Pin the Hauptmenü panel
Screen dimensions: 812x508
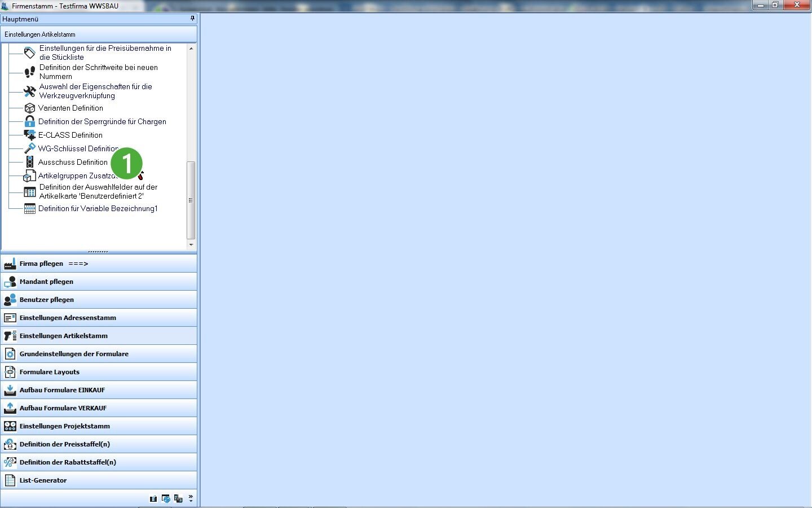pos(192,19)
